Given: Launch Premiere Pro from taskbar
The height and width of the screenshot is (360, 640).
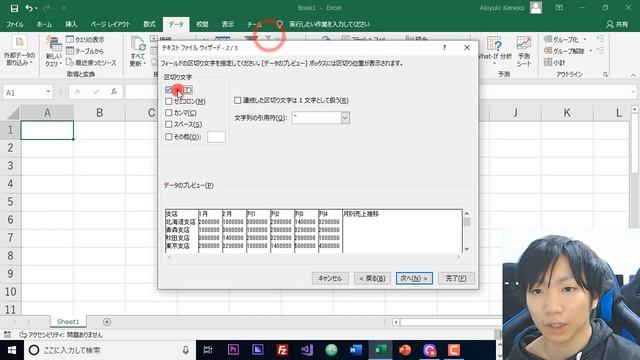Looking at the screenshot, I should (233, 350).
